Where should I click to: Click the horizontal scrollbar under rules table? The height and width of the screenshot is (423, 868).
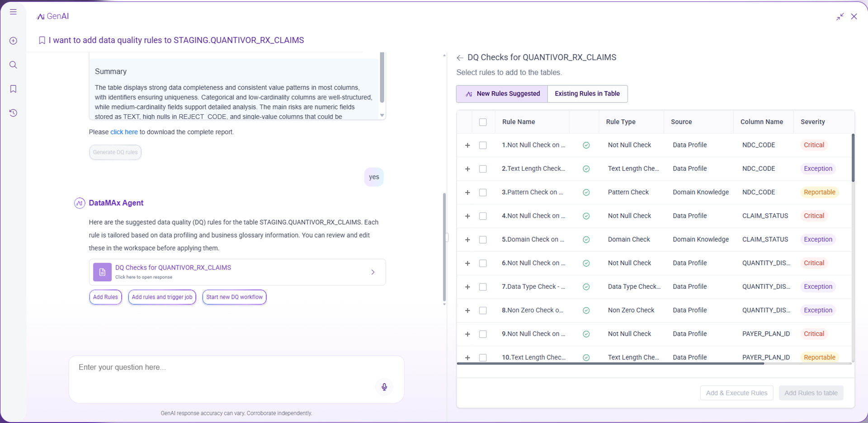point(610,363)
